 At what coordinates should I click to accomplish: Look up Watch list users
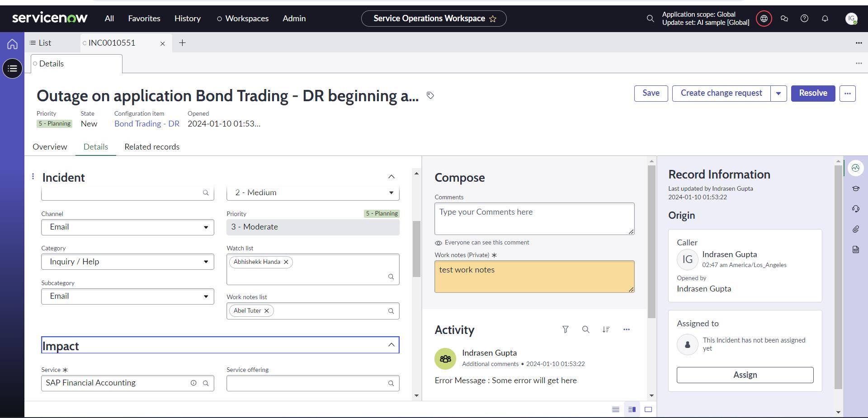tap(391, 277)
